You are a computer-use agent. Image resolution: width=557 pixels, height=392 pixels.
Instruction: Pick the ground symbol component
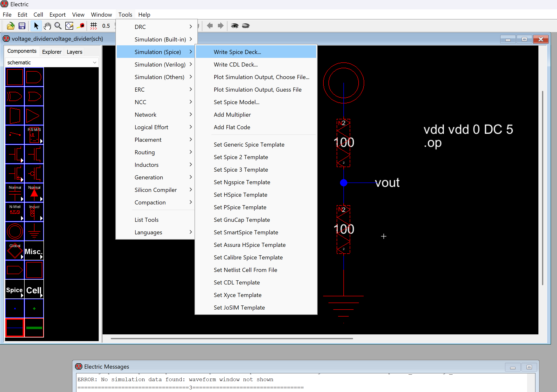pos(34,231)
